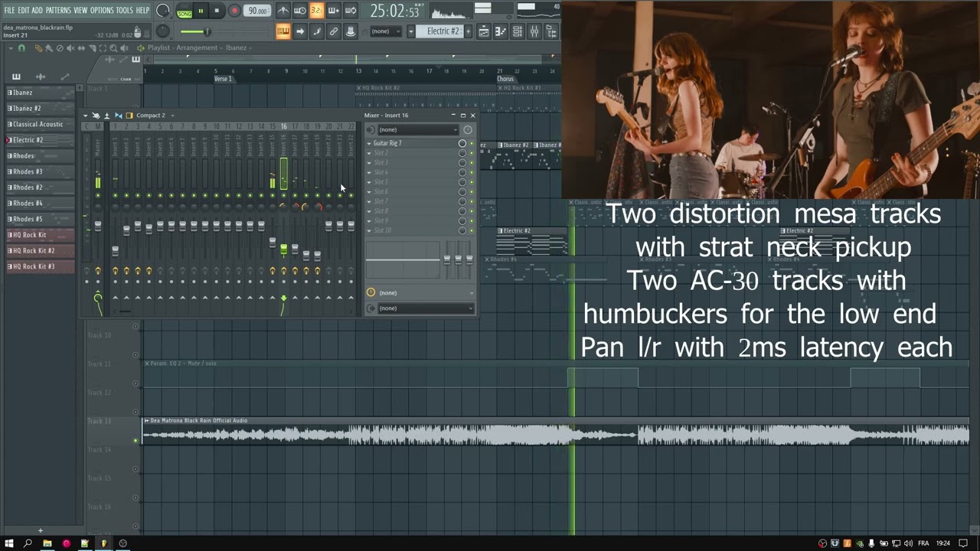Show pattern clips picker piano icon tab
Image resolution: width=980 pixels, height=551 pixels.
pos(16,77)
